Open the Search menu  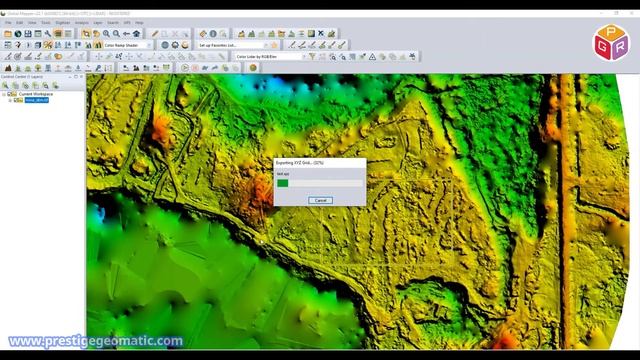click(113, 23)
